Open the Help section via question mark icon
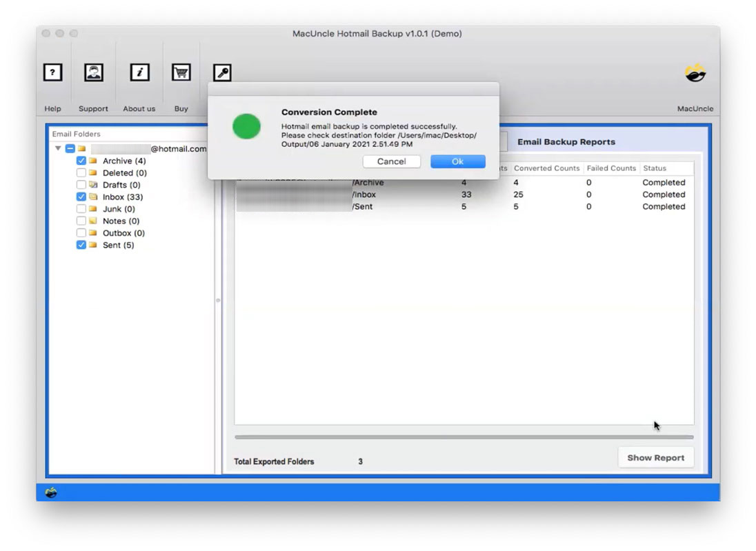 (52, 72)
